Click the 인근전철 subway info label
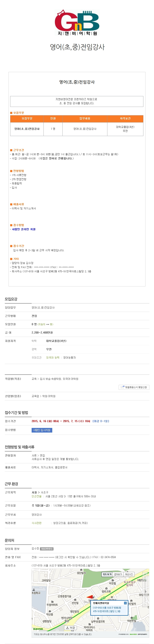This screenshot has width=154, height=644. (x=36, y=496)
